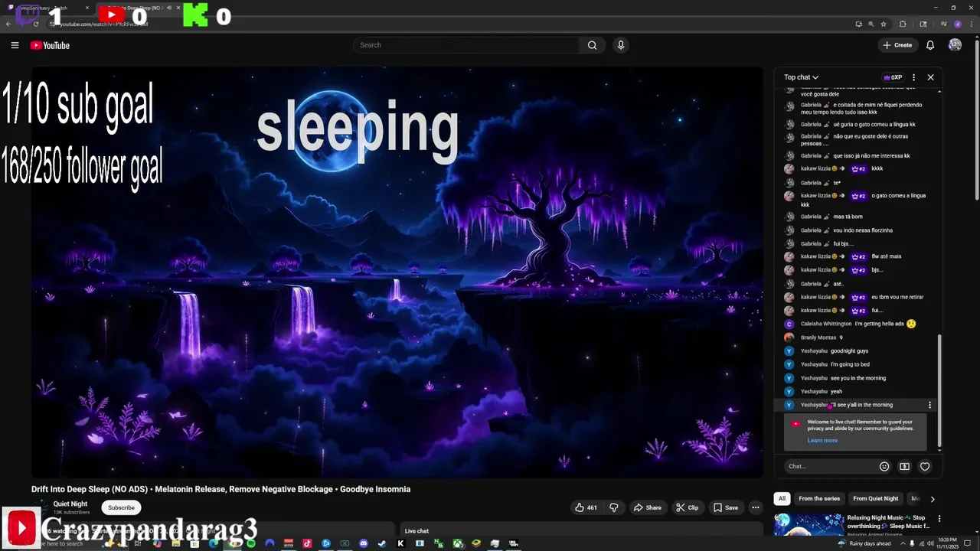The height and width of the screenshot is (551, 980).
Task: Open the emoji picker in chat
Action: pyautogui.click(x=884, y=466)
